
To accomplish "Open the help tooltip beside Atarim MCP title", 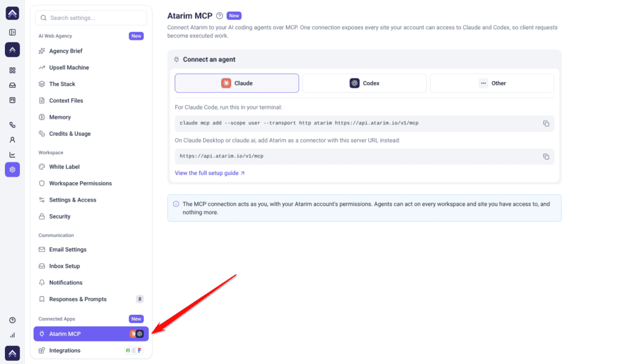I will 220,16.
